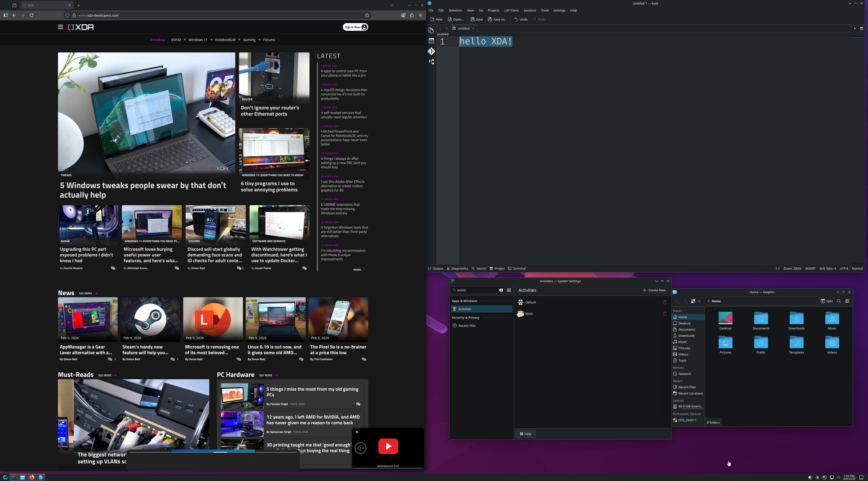Unmute the floating video ad on XDA
This screenshot has width=868, height=481.
pos(360,448)
